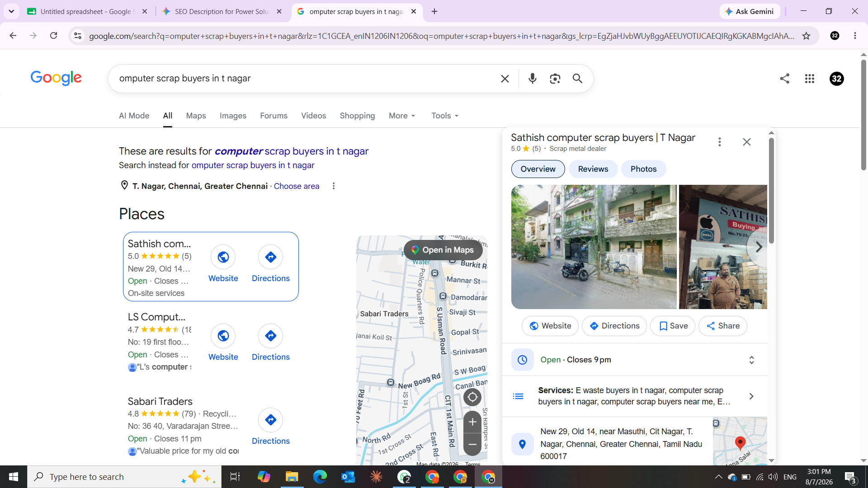
Task: Switch to AI Mode tab
Action: (x=134, y=116)
